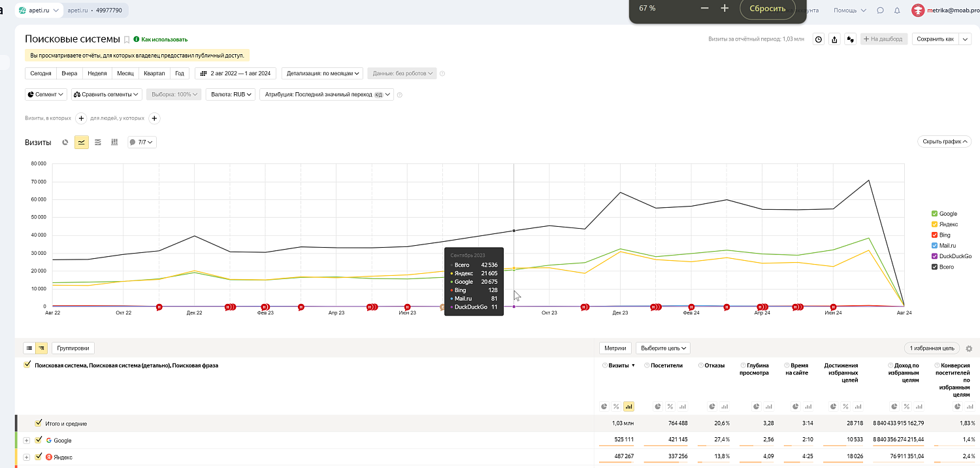The width and height of the screenshot is (980, 468).
Task: Click the compare periods arrows icon
Action: point(851,39)
